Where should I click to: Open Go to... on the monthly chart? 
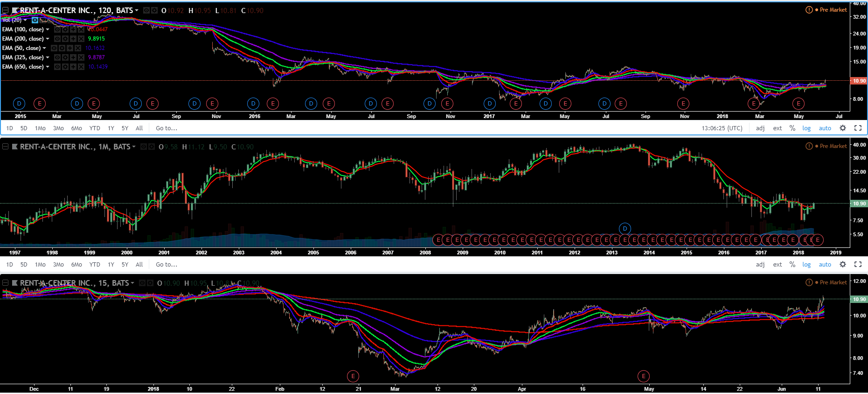(x=167, y=265)
